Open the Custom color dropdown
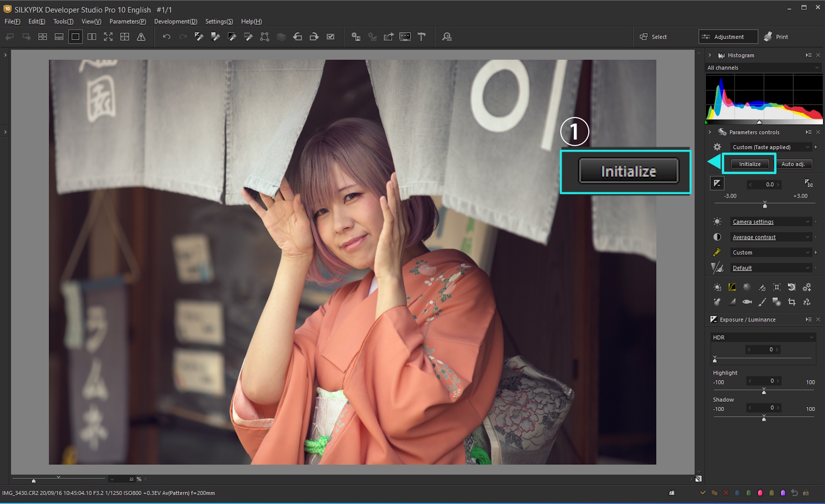Image resolution: width=825 pixels, height=504 pixels. coord(771,252)
